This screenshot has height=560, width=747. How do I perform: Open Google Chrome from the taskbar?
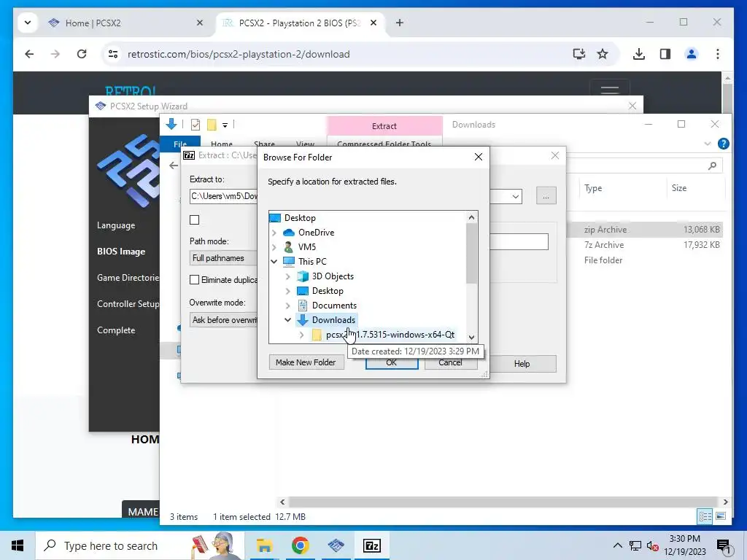click(300, 545)
